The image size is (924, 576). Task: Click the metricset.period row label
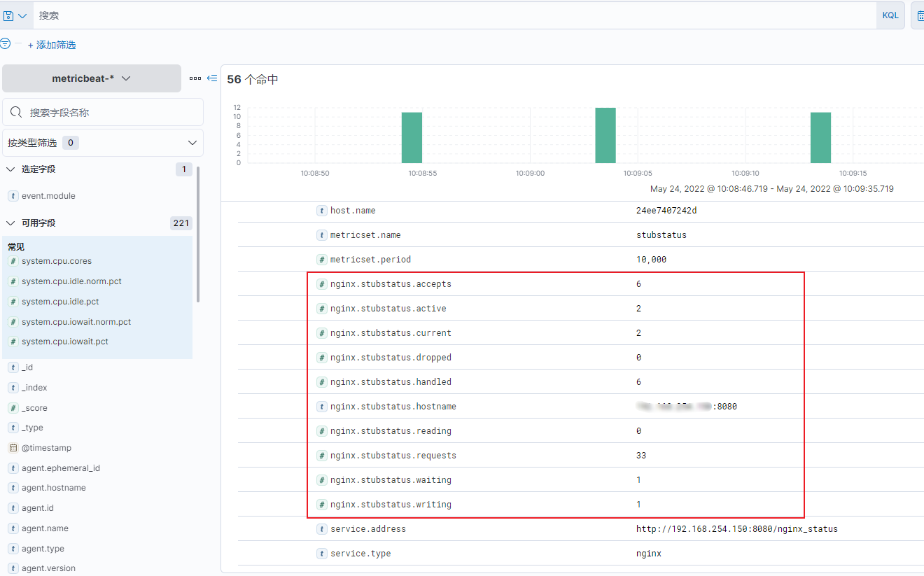(x=370, y=260)
